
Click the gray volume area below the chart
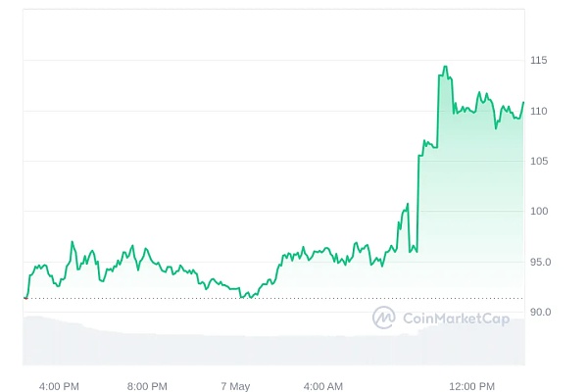point(245,348)
